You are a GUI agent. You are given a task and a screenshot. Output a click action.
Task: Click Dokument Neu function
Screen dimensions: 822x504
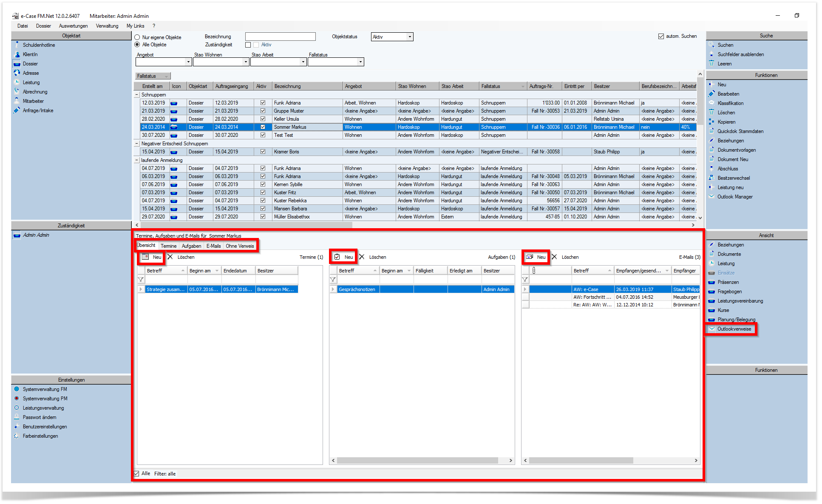pyautogui.click(x=733, y=159)
